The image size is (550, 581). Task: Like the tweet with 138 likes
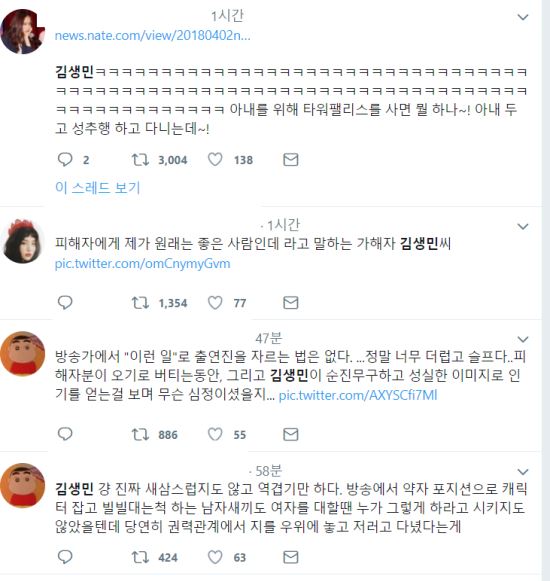click(215, 160)
